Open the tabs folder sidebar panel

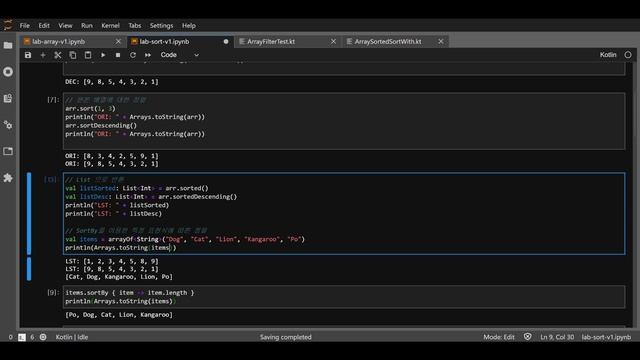click(x=8, y=151)
